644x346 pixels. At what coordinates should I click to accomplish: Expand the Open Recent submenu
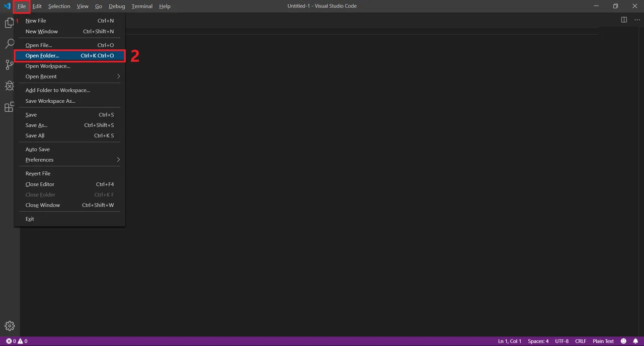(x=69, y=77)
